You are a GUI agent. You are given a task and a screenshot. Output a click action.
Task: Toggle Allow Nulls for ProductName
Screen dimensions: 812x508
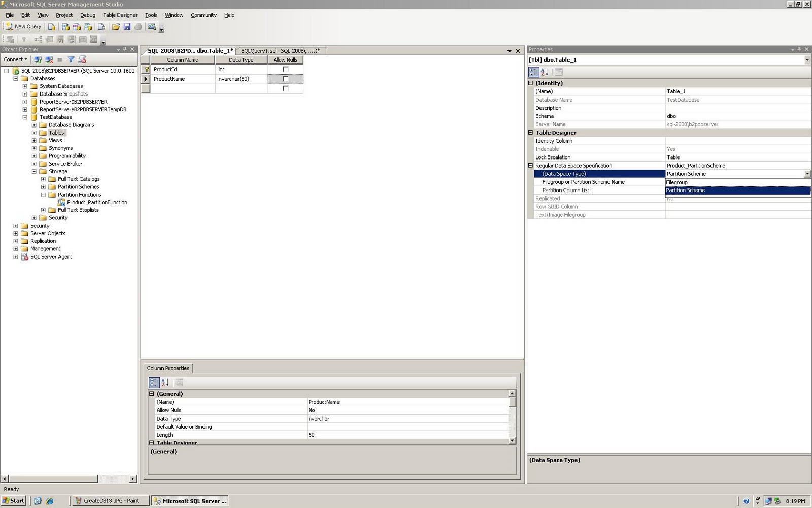285,79
